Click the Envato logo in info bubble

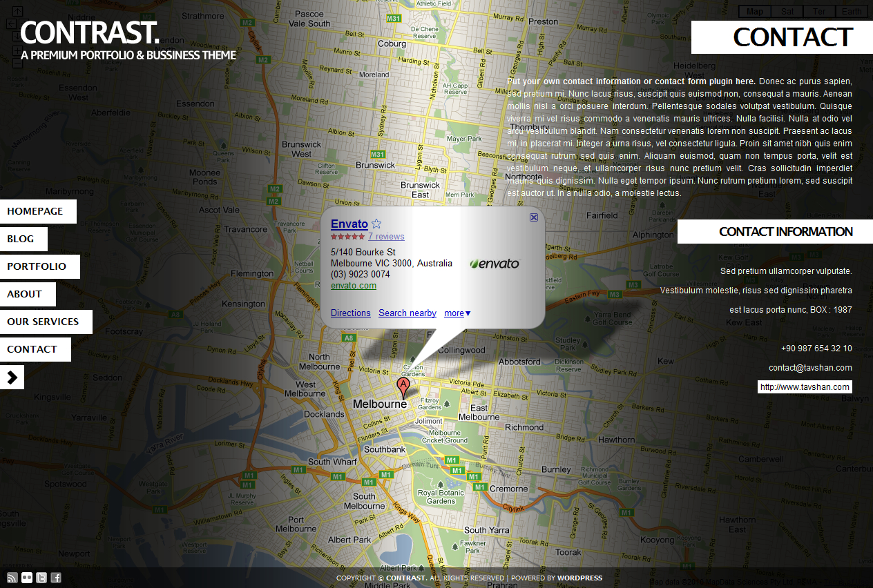click(x=495, y=264)
